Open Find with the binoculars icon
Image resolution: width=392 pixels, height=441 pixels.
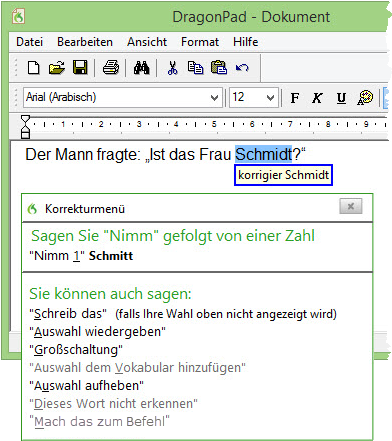tap(142, 68)
